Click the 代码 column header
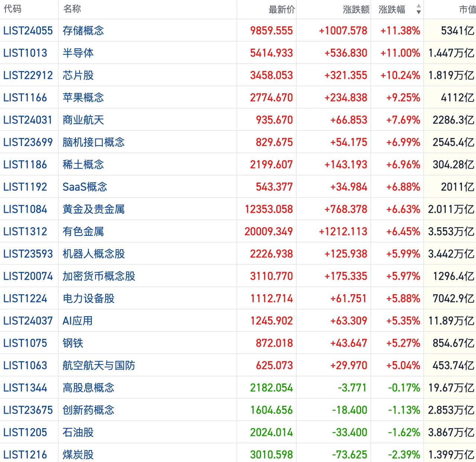Viewport: 476px width, 462px height. click(13, 9)
